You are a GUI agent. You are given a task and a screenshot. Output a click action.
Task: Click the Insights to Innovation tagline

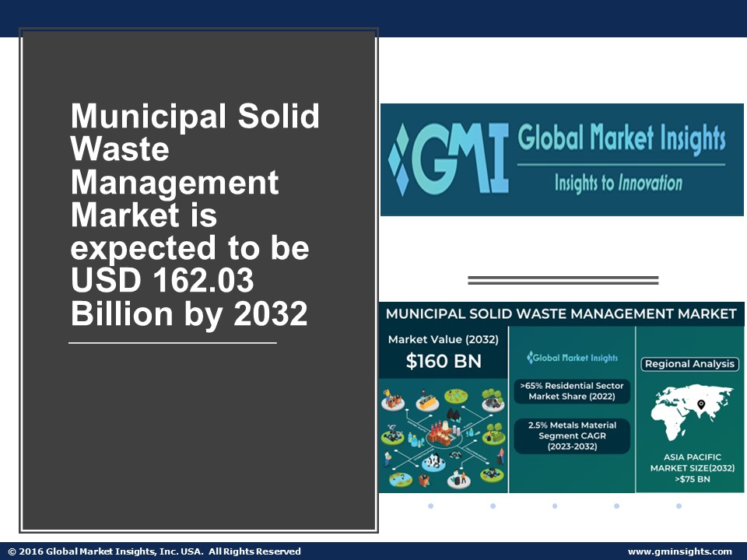[x=617, y=181]
